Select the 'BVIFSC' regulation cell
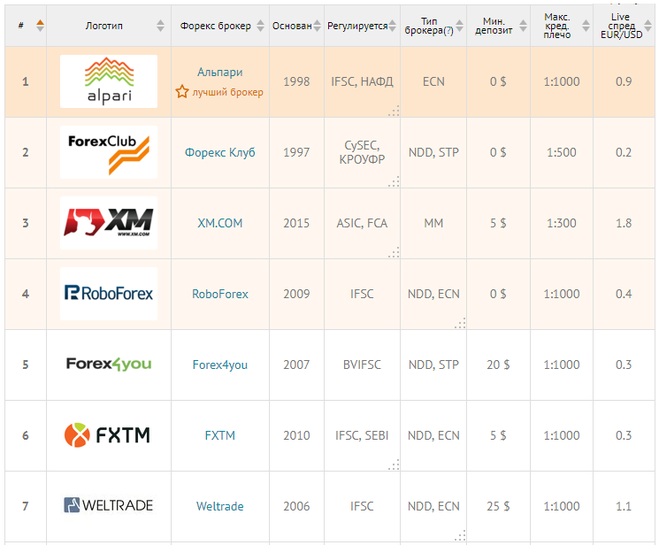Image resolution: width=659 pixels, height=545 pixels. (x=362, y=364)
